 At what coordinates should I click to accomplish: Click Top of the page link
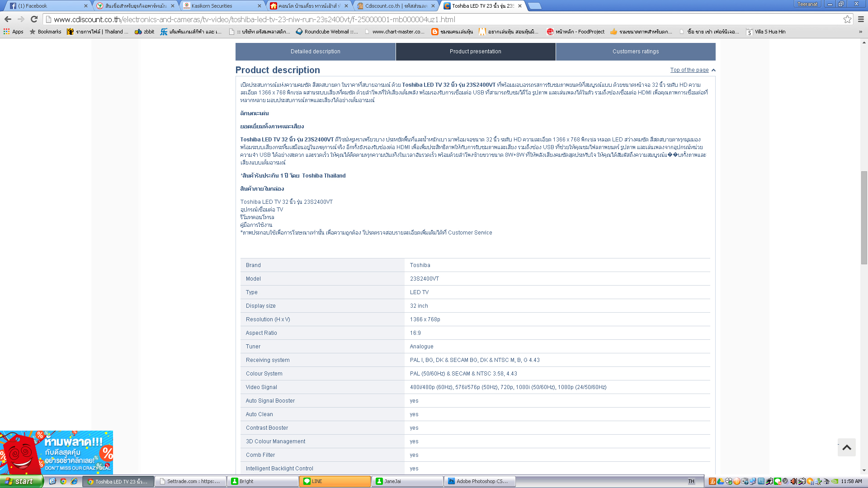click(x=689, y=70)
